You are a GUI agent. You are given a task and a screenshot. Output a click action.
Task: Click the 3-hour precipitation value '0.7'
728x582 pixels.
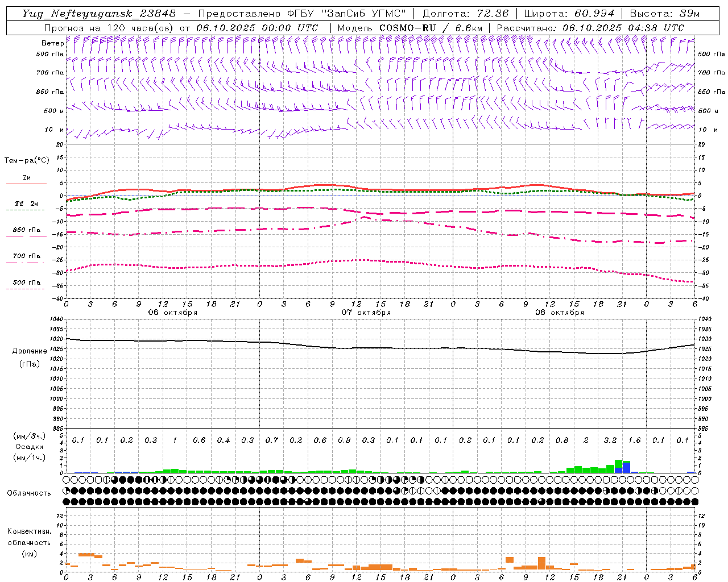(x=272, y=440)
